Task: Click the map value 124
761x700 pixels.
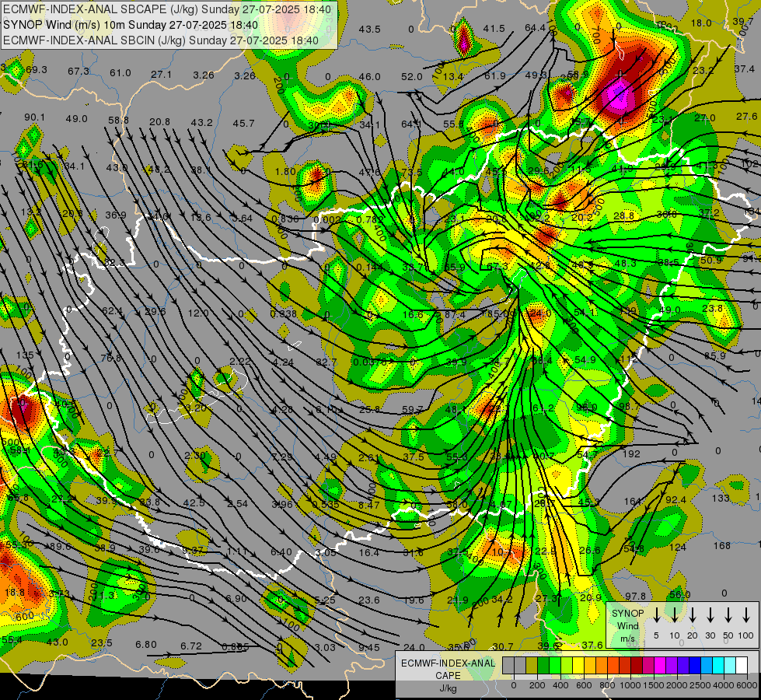Action: (678, 548)
